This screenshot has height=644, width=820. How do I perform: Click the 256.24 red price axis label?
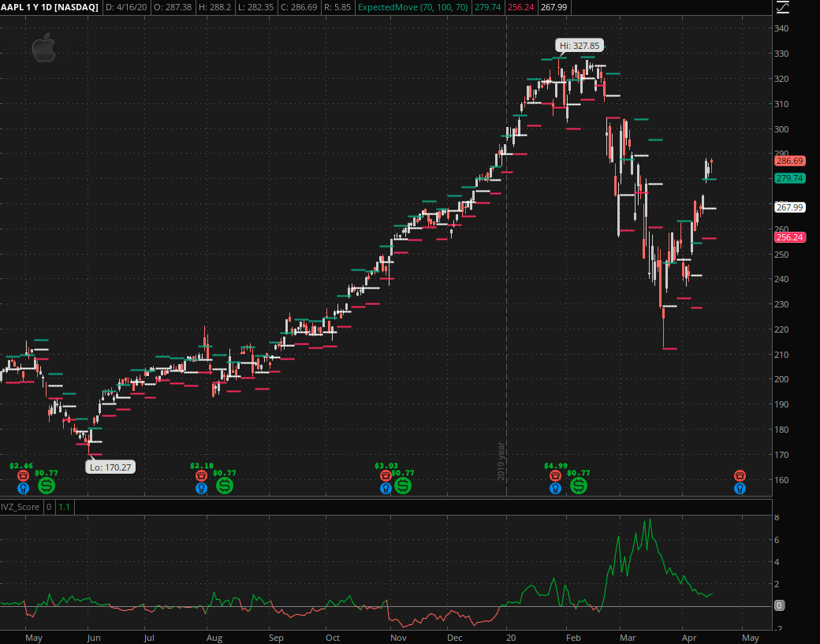click(790, 237)
